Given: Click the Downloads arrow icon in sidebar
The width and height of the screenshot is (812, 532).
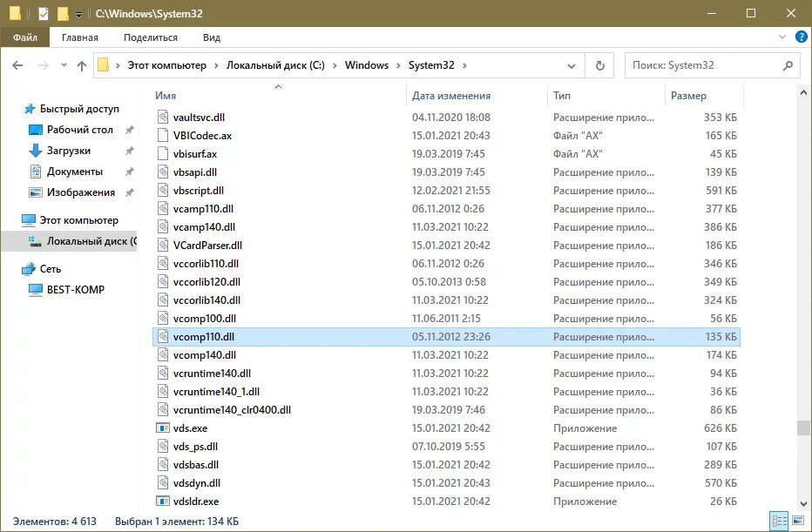Looking at the screenshot, I should click(x=35, y=151).
